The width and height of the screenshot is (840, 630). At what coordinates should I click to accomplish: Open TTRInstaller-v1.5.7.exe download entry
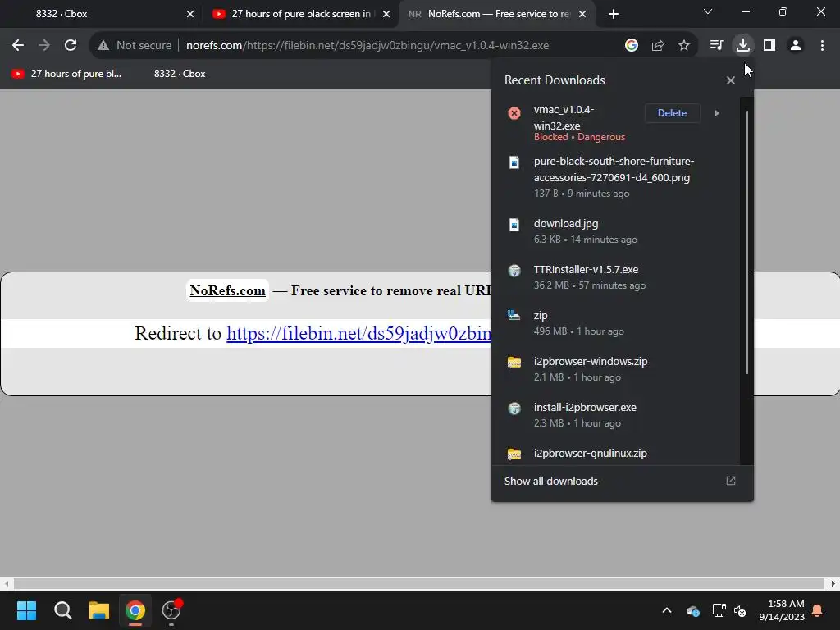tap(614, 277)
